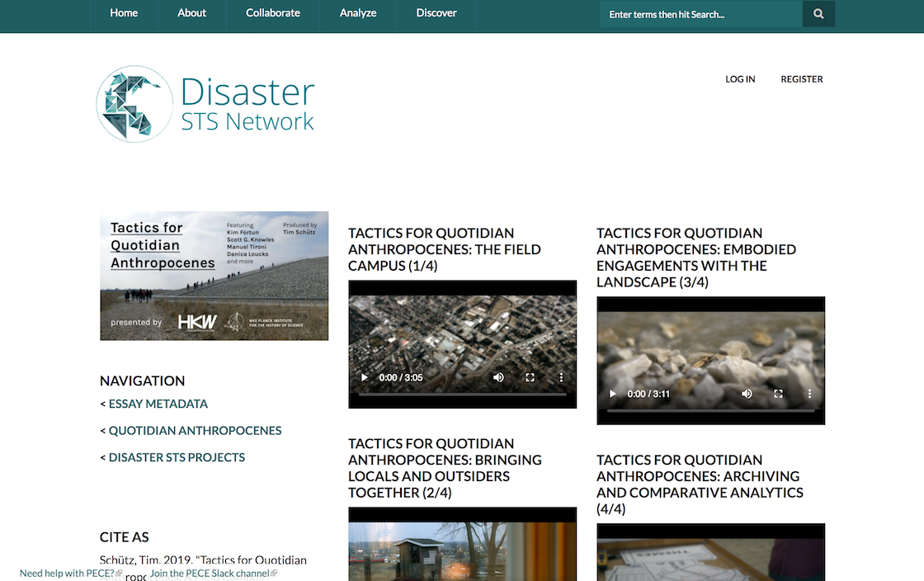Seek on the Field Campus video progress bar
Screen dimensions: 924x581
point(462,394)
